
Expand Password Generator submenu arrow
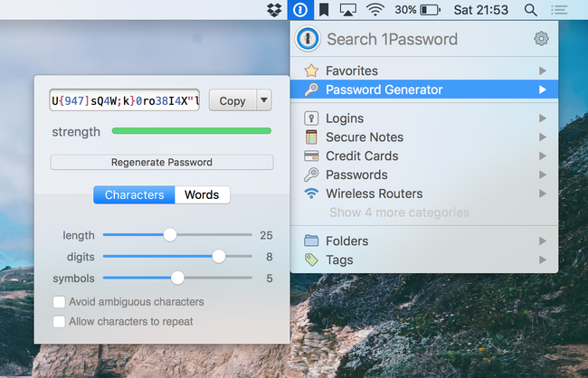[x=542, y=90]
